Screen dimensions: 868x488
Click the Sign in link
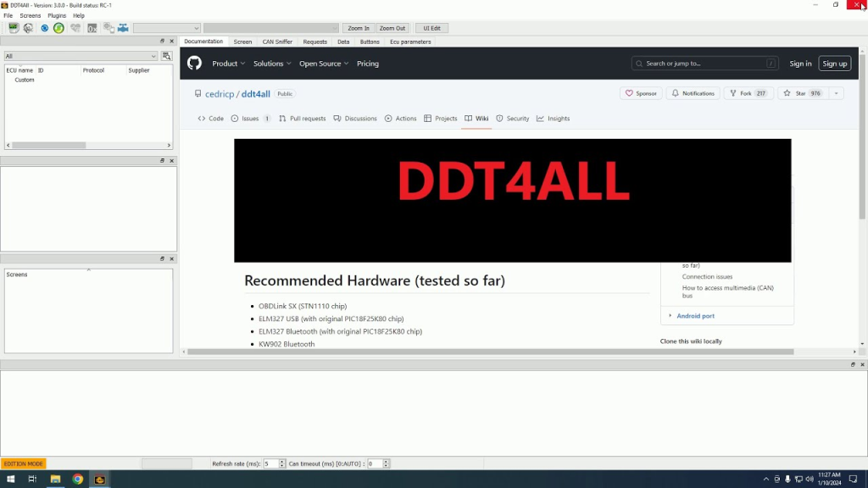pos(800,64)
